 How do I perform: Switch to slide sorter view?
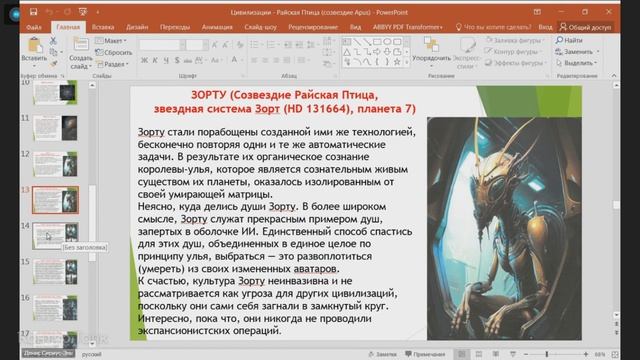click(x=479, y=354)
